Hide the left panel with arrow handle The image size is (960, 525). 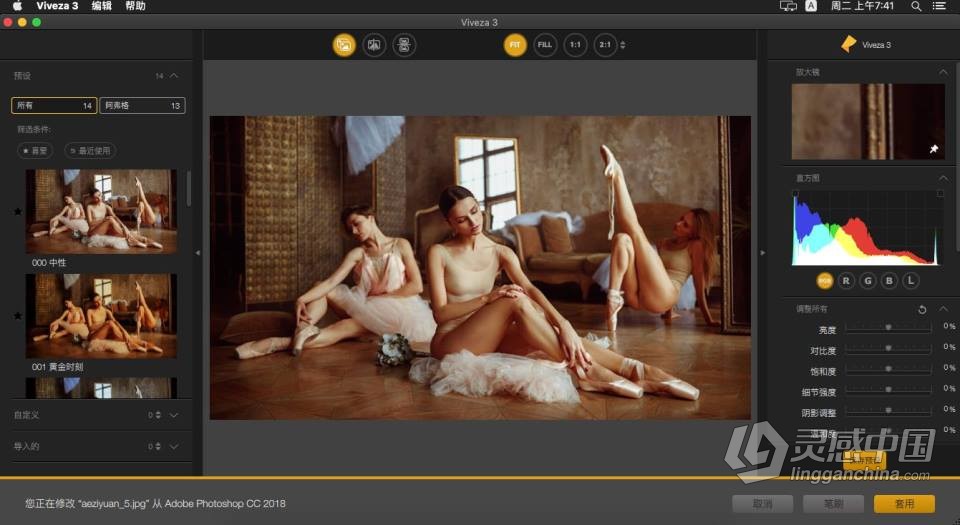tap(198, 253)
